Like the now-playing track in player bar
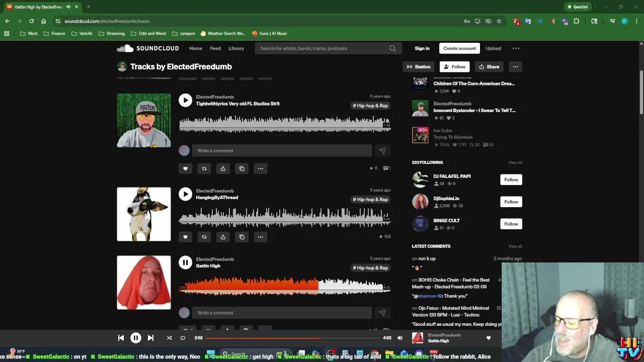Viewport: 644px width, 362px height. coord(489,338)
